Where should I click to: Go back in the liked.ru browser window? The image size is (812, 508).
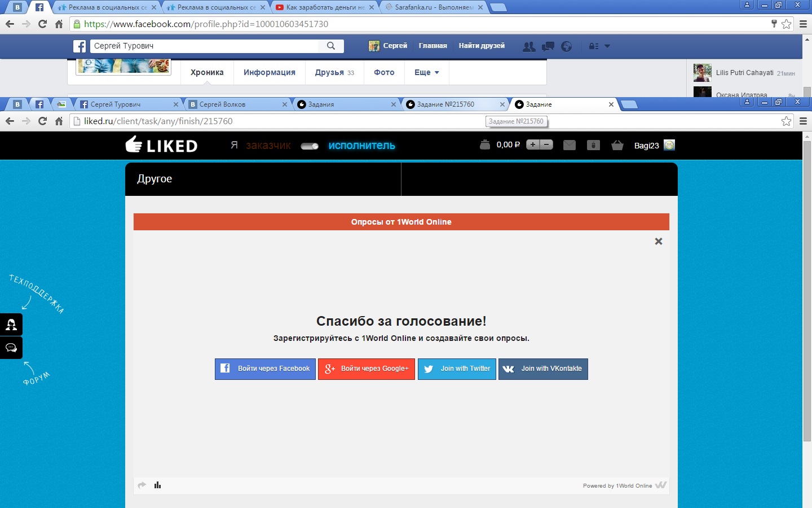tap(10, 121)
